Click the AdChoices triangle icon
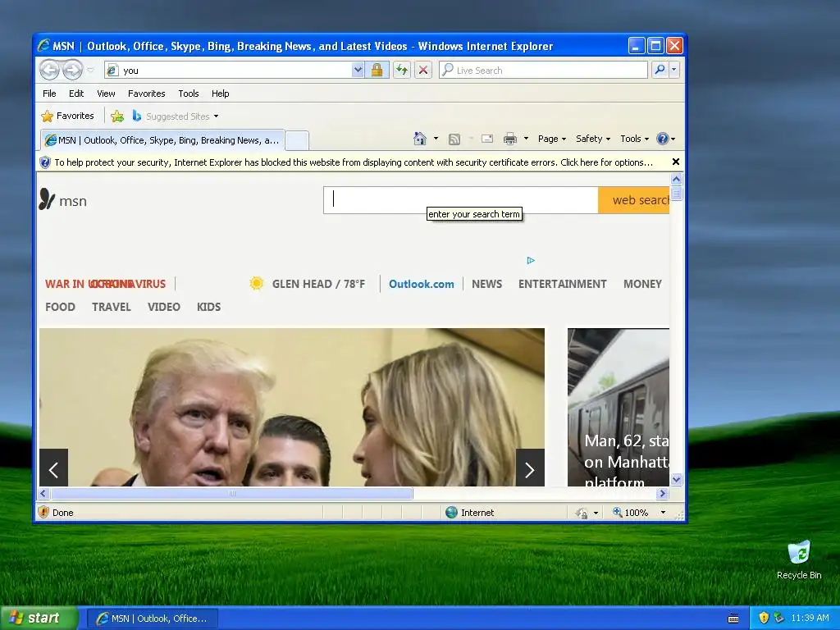Viewport: 840px width, 630px height. [x=531, y=260]
